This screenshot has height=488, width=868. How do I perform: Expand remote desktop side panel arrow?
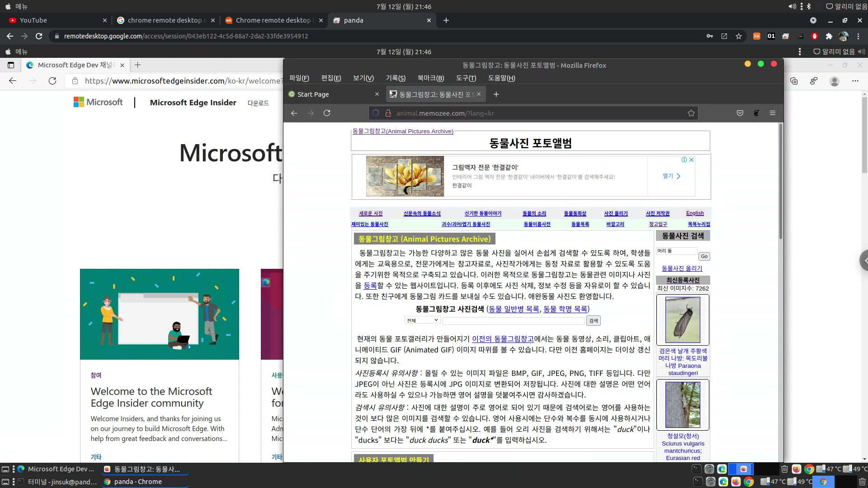coord(864,260)
